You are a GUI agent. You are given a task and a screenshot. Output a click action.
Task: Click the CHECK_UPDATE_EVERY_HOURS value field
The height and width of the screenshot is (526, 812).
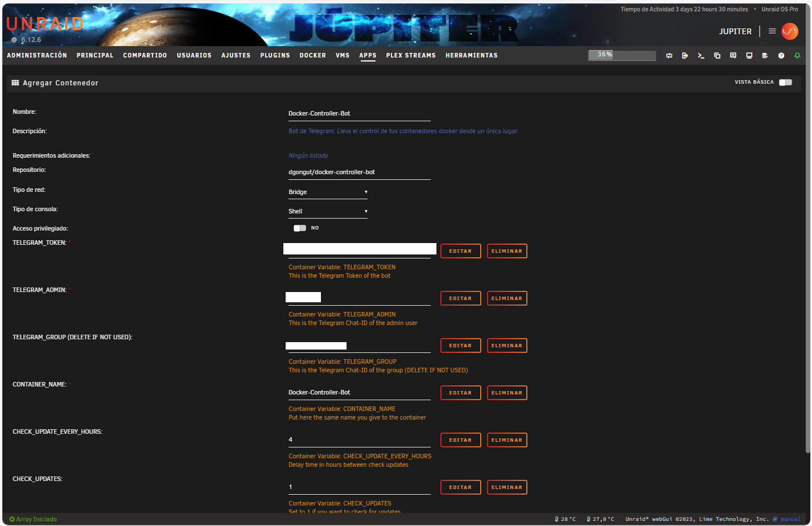(x=360, y=440)
